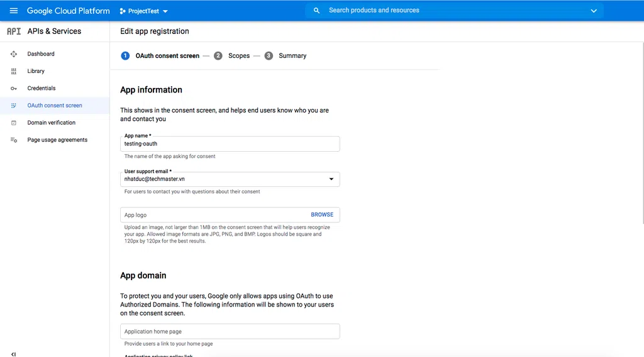This screenshot has height=357, width=644.
Task: Click the Edit app registration title
Action: [155, 31]
